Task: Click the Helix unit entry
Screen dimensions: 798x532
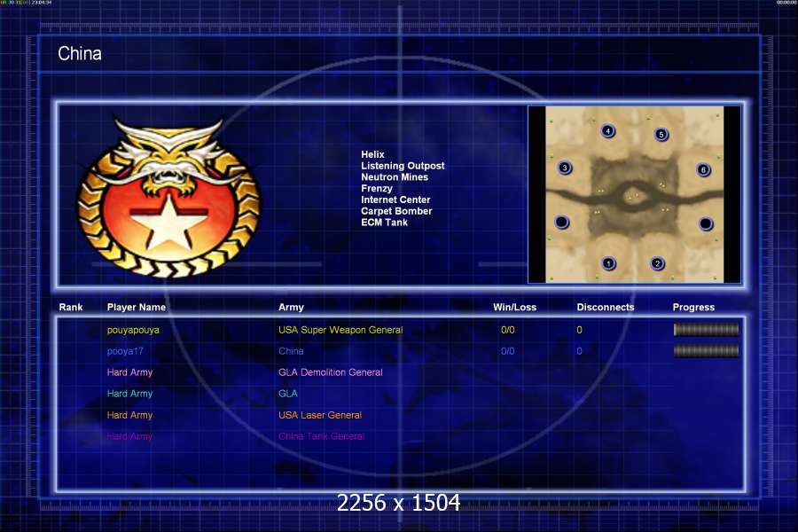Action: point(372,154)
